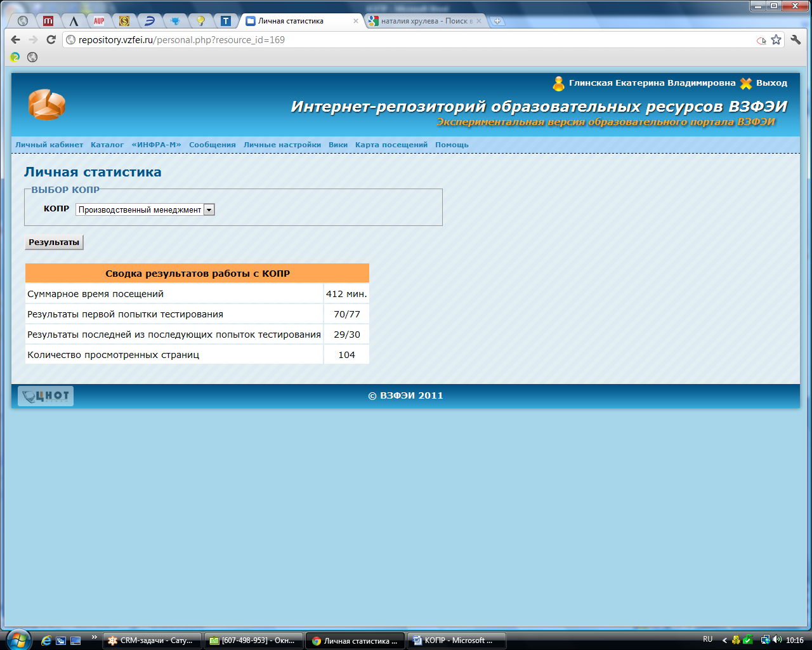Click the '29/30' value
The height and width of the screenshot is (650, 812).
click(346, 335)
